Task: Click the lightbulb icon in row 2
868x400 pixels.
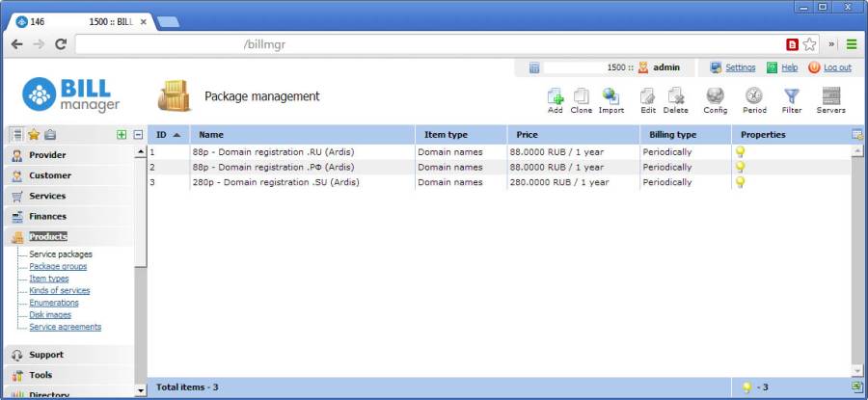Action: click(740, 167)
